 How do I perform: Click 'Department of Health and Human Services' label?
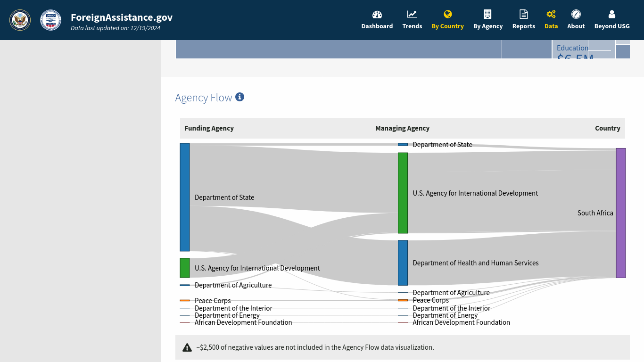(476, 263)
